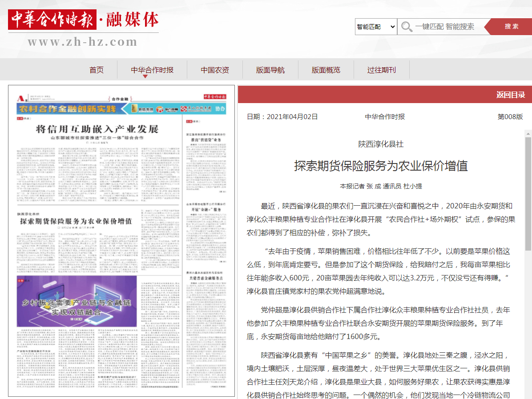532x399 pixels.
Task: Click the magnifier search icon
Action: [407, 27]
